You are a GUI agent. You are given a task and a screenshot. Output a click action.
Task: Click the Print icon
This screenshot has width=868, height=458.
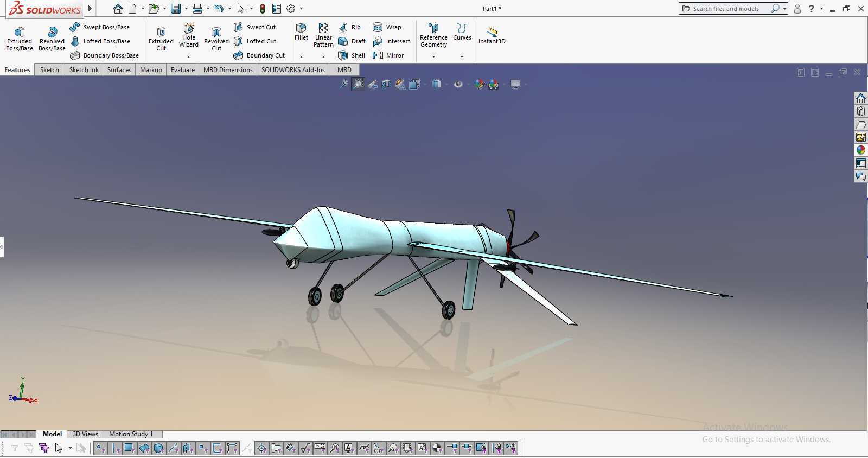197,9
